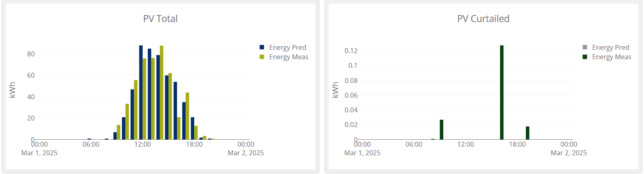Click the gray legend swatch in PV Curtailed
This screenshot has width=644, height=174.
pos(585,47)
